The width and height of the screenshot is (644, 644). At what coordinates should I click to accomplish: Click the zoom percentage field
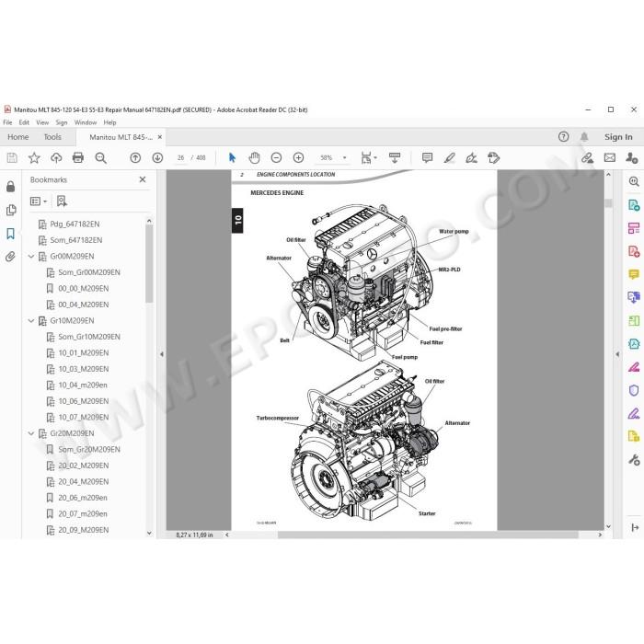pos(327,157)
